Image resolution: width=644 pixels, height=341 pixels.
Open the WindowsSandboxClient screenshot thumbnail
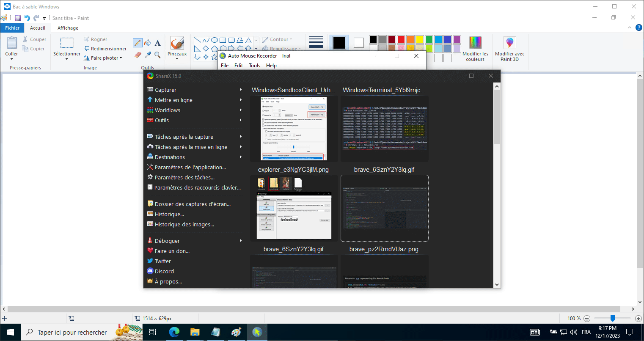click(x=294, y=129)
